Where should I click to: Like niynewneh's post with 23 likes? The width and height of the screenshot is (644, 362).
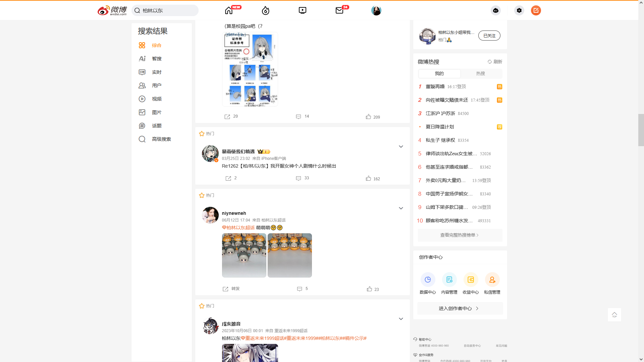(x=373, y=289)
